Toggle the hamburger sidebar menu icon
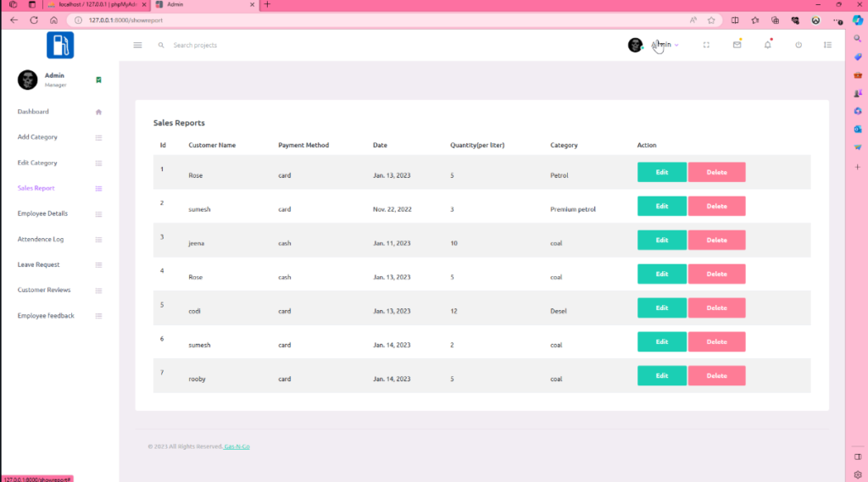868x482 pixels. [138, 45]
